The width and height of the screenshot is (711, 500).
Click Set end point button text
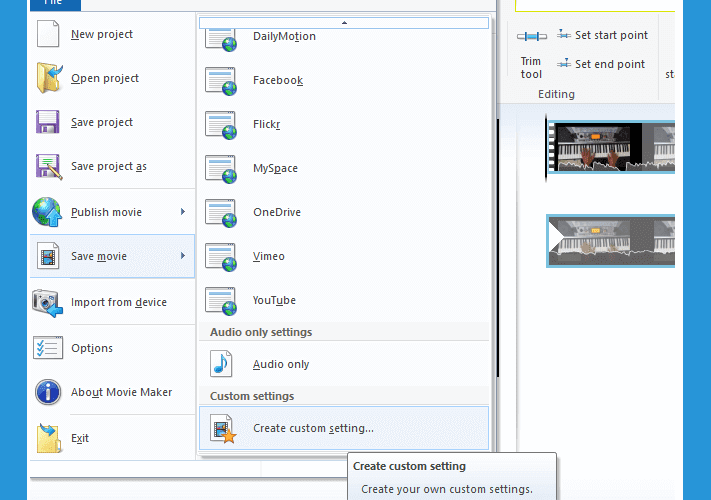610,64
